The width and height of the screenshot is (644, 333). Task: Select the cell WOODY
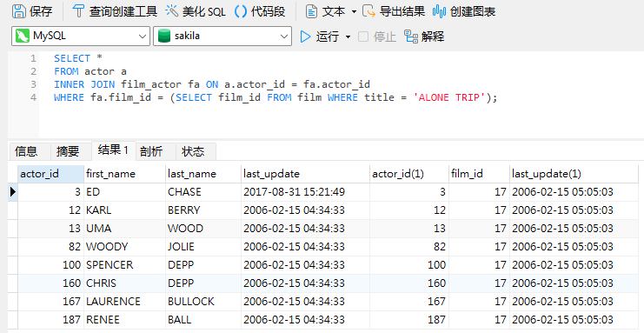tap(125, 247)
